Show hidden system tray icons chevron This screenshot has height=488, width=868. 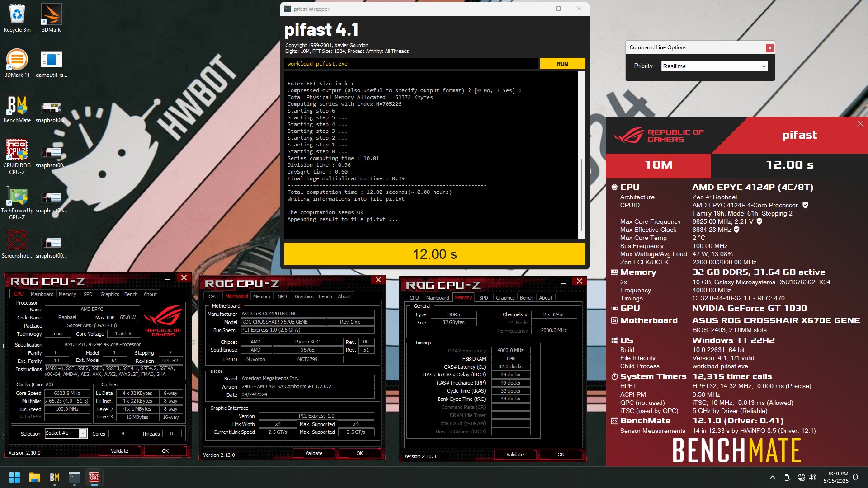pos(773,477)
